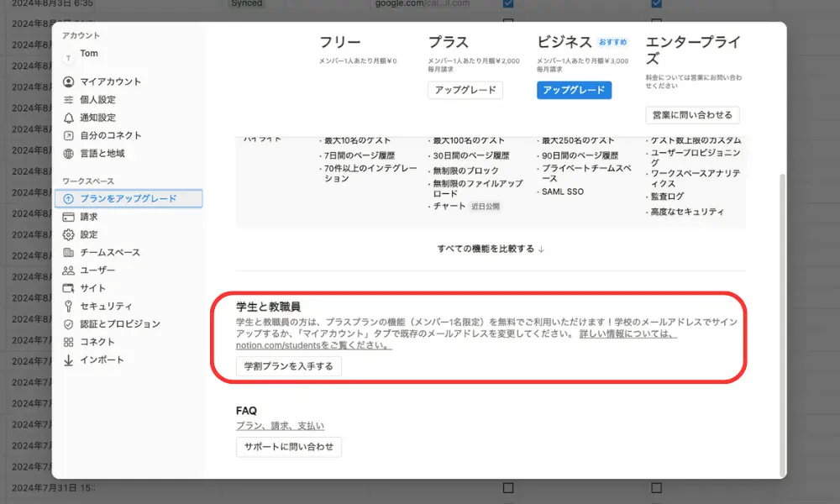Click the チームスペース building icon
840x504 pixels.
pyautogui.click(x=69, y=252)
